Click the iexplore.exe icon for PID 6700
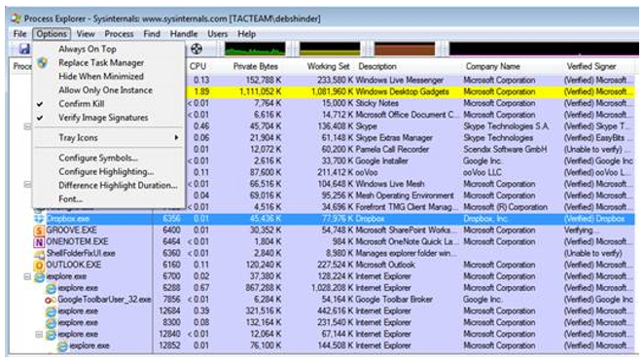Image resolution: width=644 pixels, height=359 pixels. [x=40, y=276]
